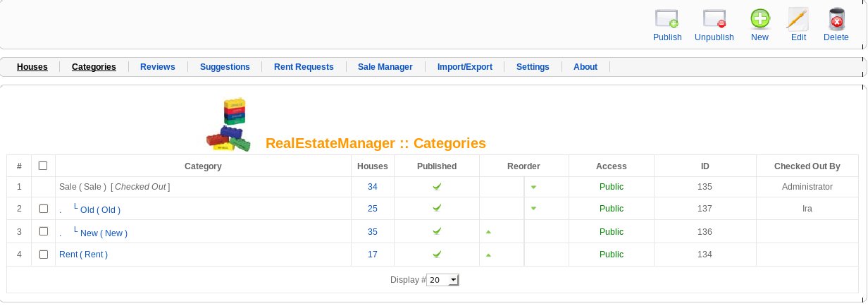Select the checkbox for Old category

(x=43, y=209)
